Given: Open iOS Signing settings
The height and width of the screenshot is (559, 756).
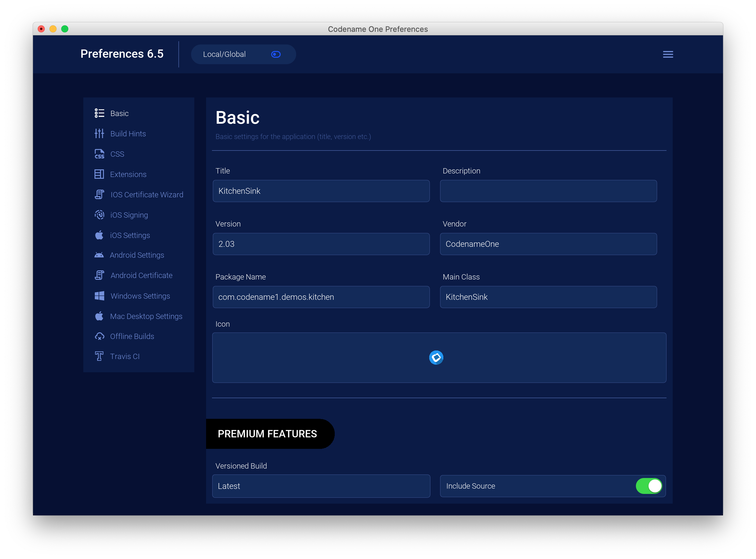Looking at the screenshot, I should pyautogui.click(x=129, y=214).
